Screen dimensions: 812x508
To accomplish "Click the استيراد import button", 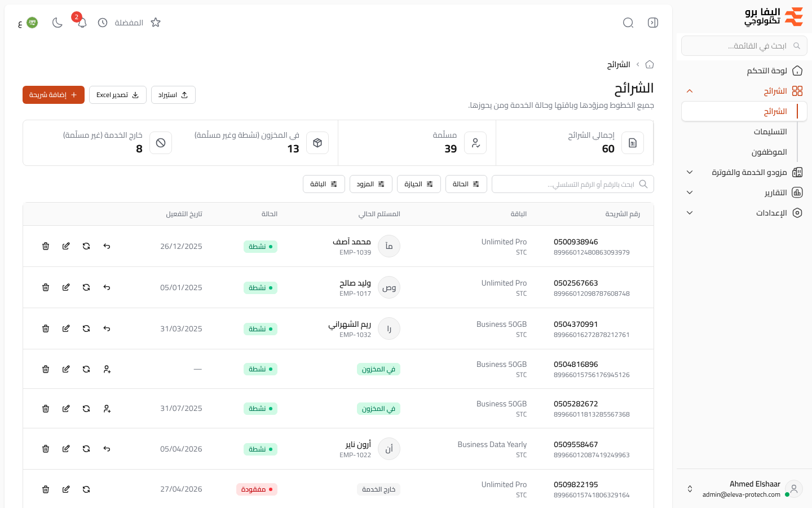I will 173,95.
